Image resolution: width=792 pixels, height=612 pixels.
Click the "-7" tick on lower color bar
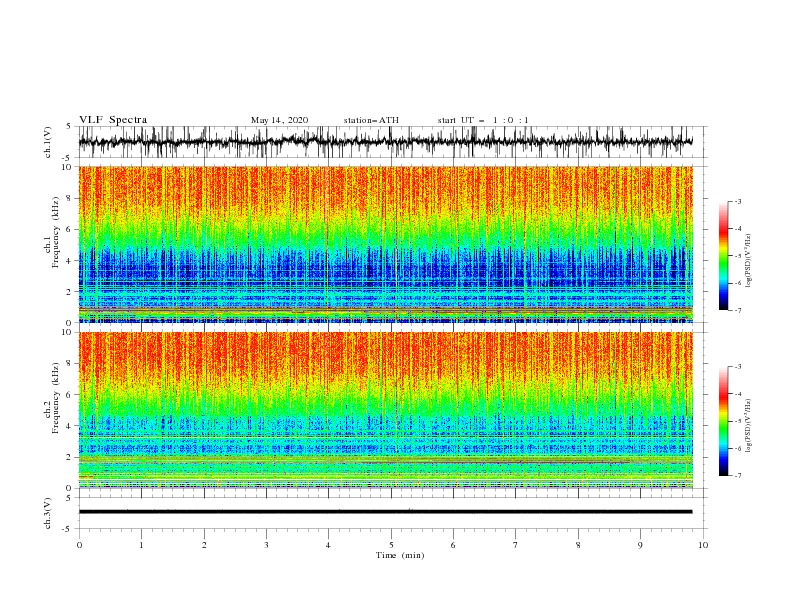(738, 476)
